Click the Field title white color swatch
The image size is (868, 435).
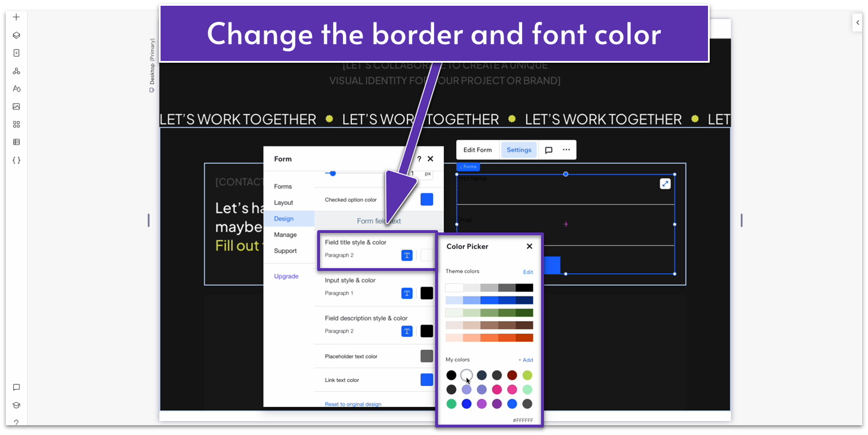[427, 255]
